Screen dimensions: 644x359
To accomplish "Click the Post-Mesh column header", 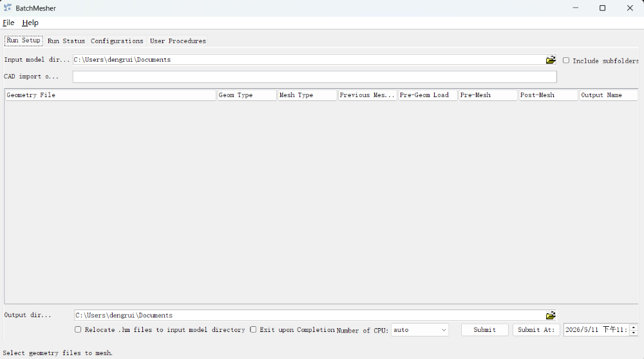I will [549, 95].
